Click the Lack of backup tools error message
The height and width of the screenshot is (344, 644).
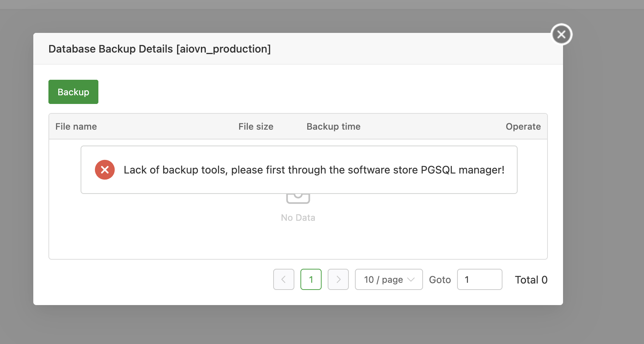tap(314, 170)
